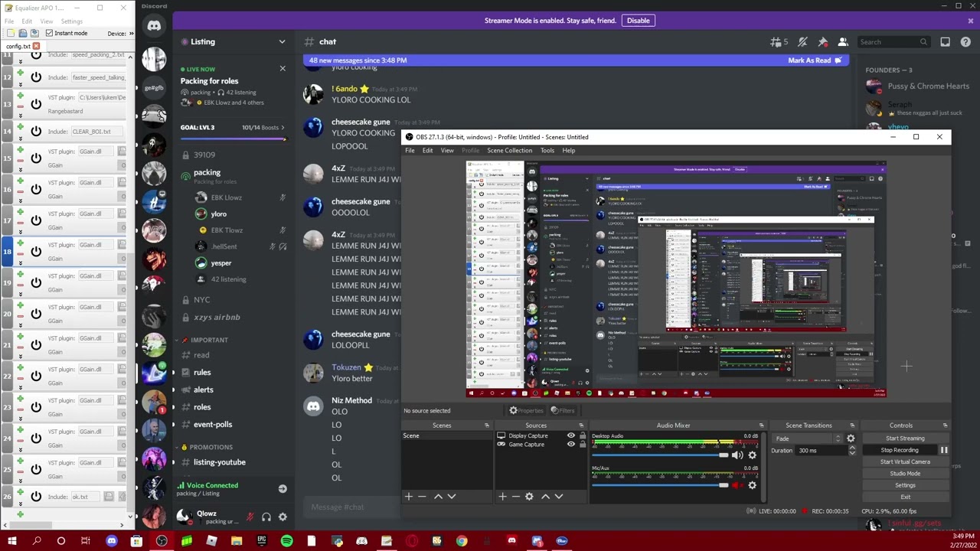Adjust Duration 300 ms spinner arrows

[852, 450]
